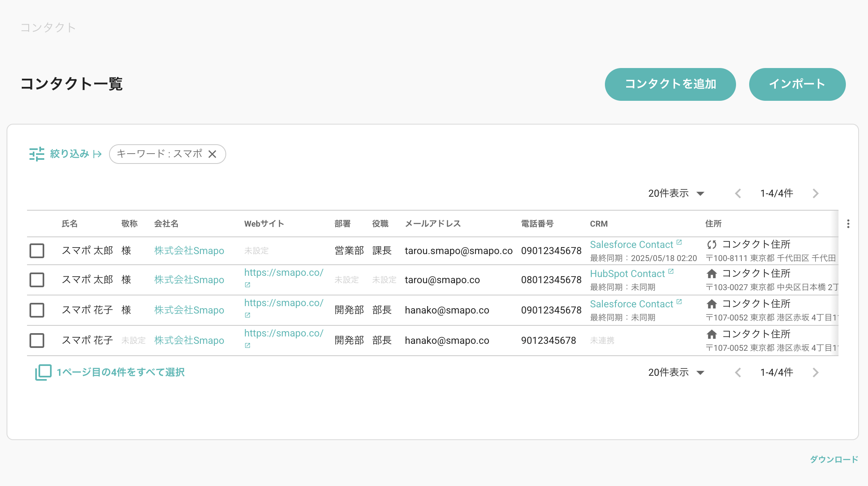Click the 会社名 column header
The height and width of the screenshot is (486, 868).
(x=166, y=224)
